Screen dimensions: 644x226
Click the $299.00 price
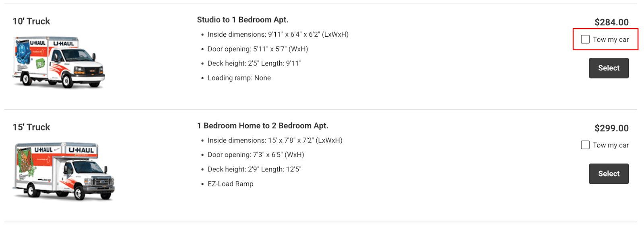[611, 128]
